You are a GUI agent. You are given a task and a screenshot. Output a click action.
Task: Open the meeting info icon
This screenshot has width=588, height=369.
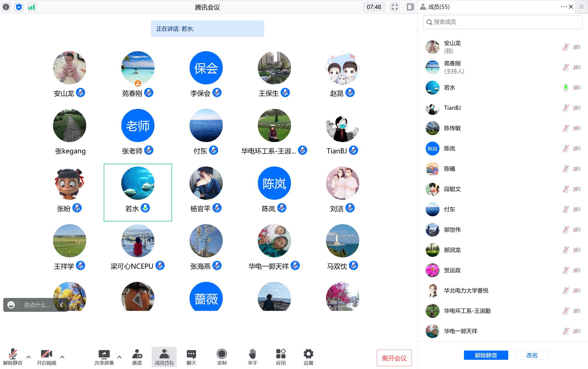6,7
